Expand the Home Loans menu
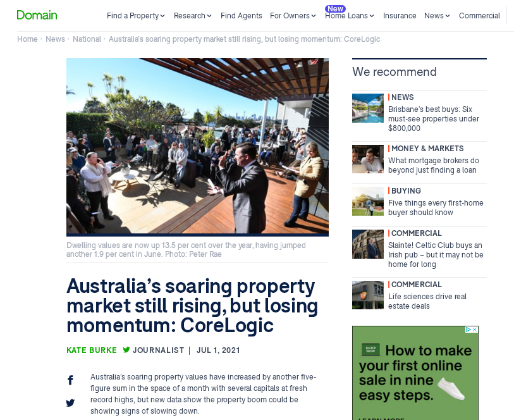Screen dimensions: 514x420 point(350,16)
